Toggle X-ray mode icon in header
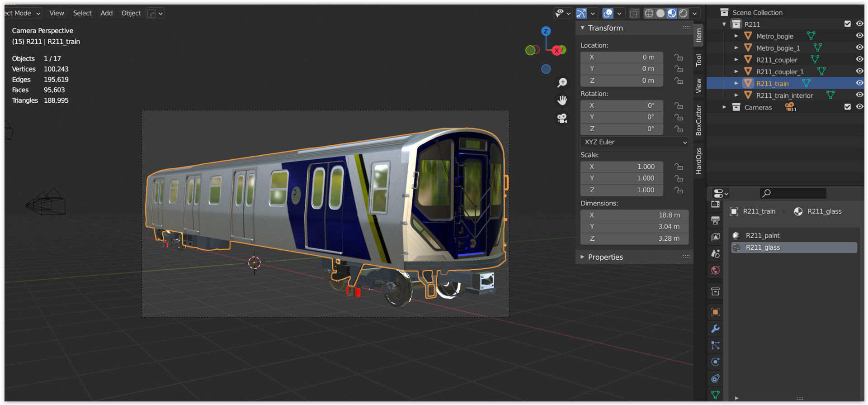The width and height of the screenshot is (868, 405). point(634,14)
